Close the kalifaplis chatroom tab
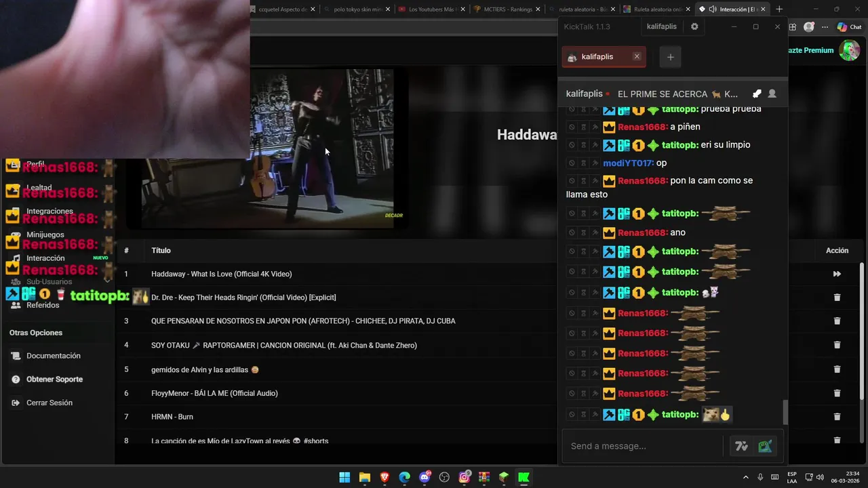This screenshot has width=868, height=488. (x=637, y=56)
